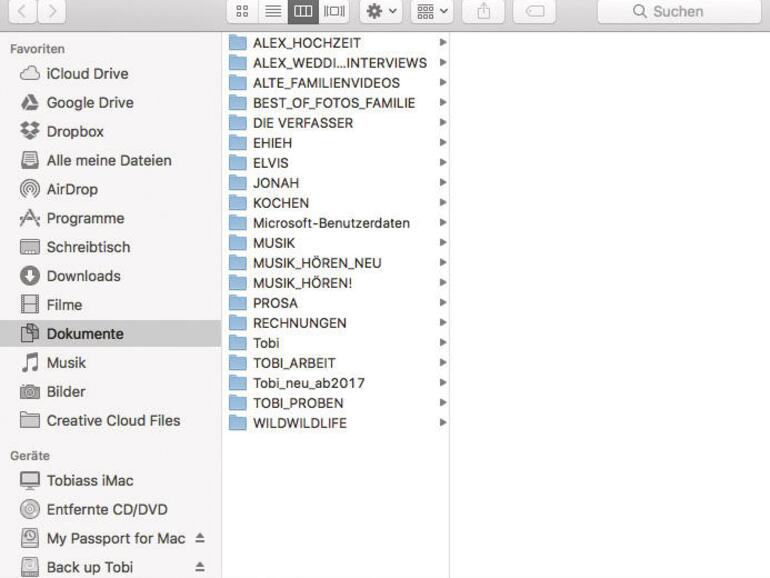Select the ELVIS folder

pos(336,163)
